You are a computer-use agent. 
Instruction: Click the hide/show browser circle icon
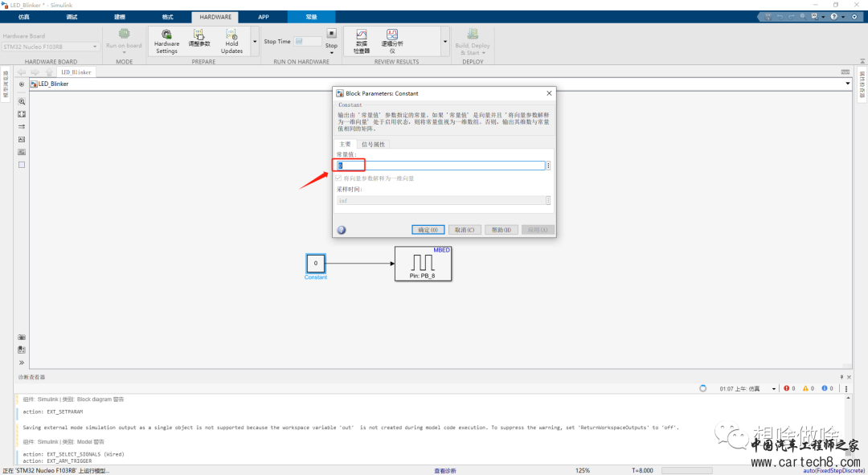click(x=22, y=84)
